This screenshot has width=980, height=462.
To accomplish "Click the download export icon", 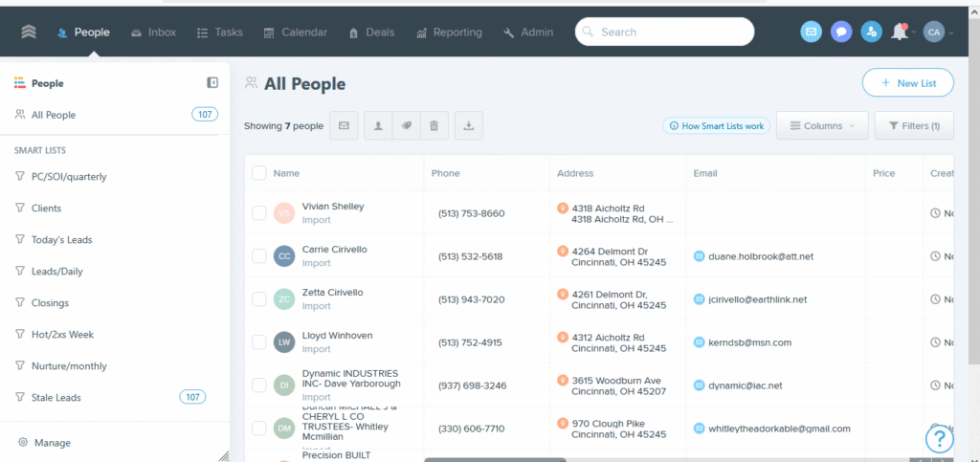I will point(469,125).
